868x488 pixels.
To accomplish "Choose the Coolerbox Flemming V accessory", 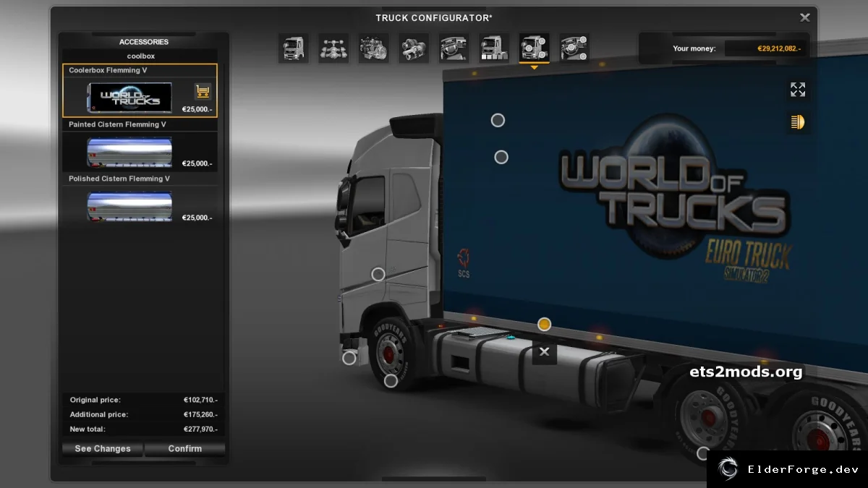I will (x=140, y=90).
